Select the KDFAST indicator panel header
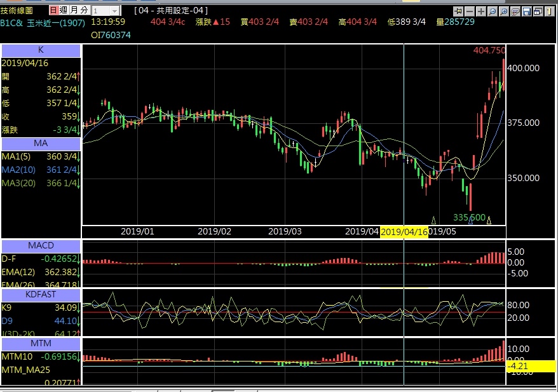The height and width of the screenshot is (392, 558). tap(41, 295)
